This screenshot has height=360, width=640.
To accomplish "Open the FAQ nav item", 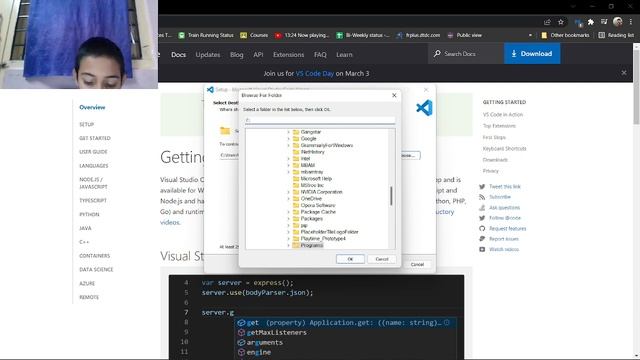I will click(x=320, y=54).
